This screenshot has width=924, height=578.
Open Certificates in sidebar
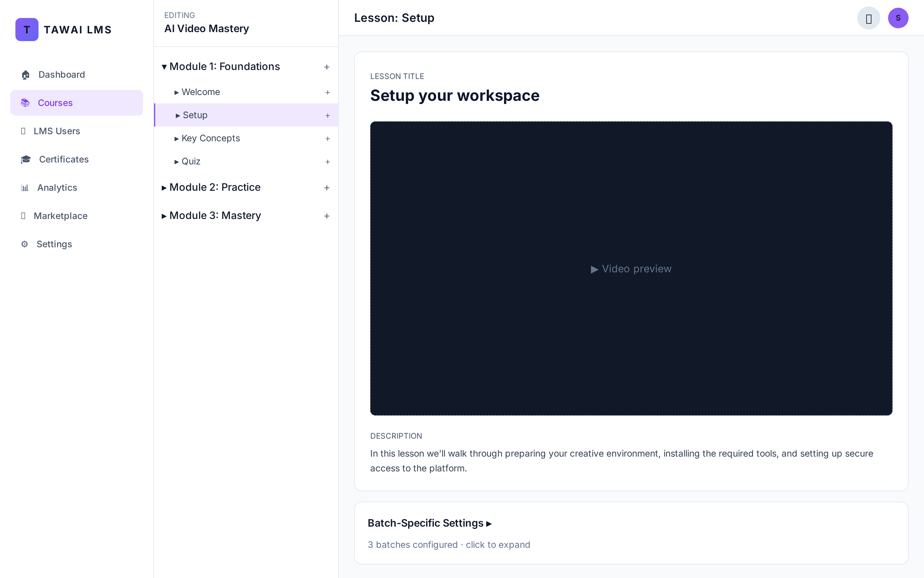pyautogui.click(x=76, y=159)
